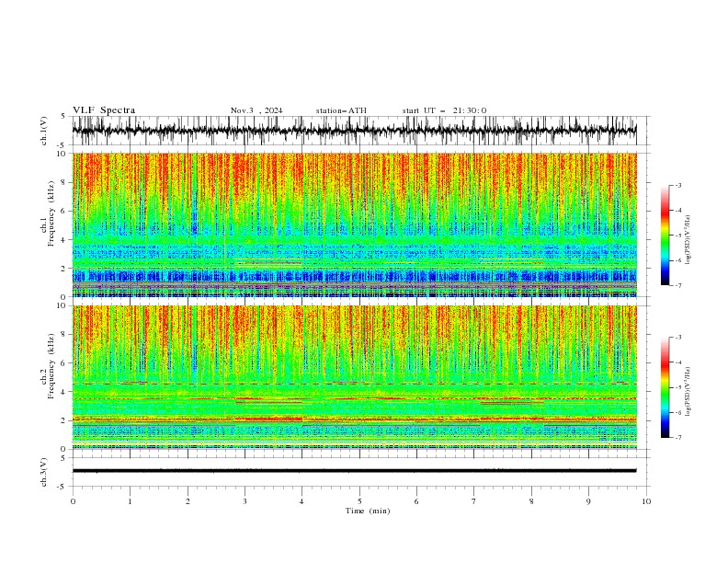Click the ch.1 "Frequency (kHz)" axis label
This screenshot has width=728, height=563.
(x=51, y=214)
